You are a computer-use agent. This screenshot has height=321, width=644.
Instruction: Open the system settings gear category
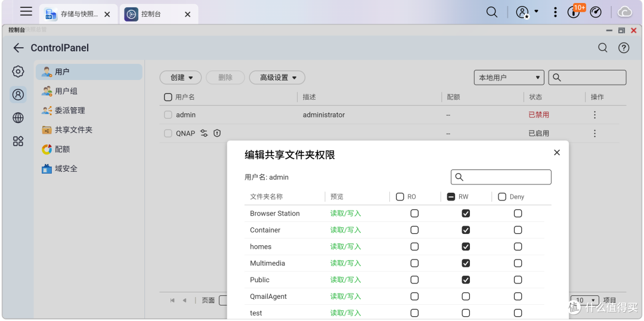18,72
